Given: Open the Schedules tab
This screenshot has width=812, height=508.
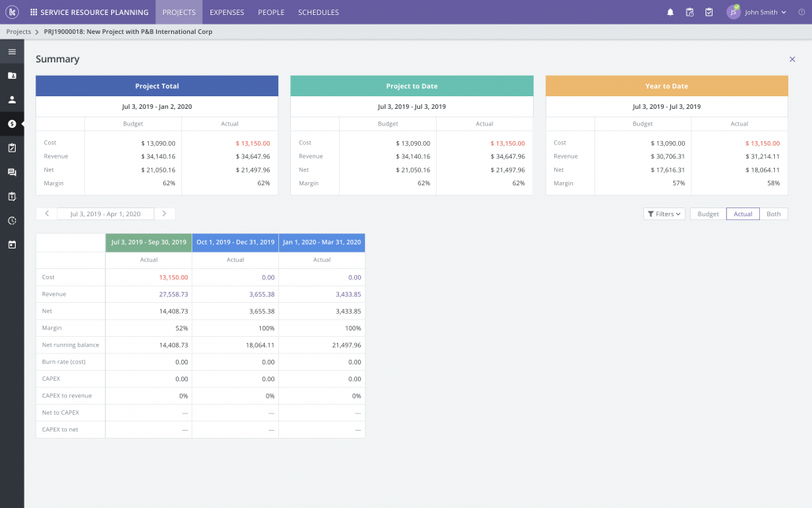Looking at the screenshot, I should click(318, 12).
